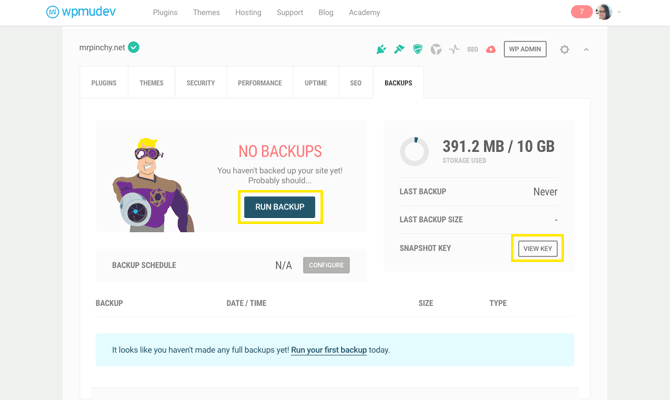The width and height of the screenshot is (670, 400).
Task: Click the LAST BACKUP SIZE label
Action: coord(431,220)
